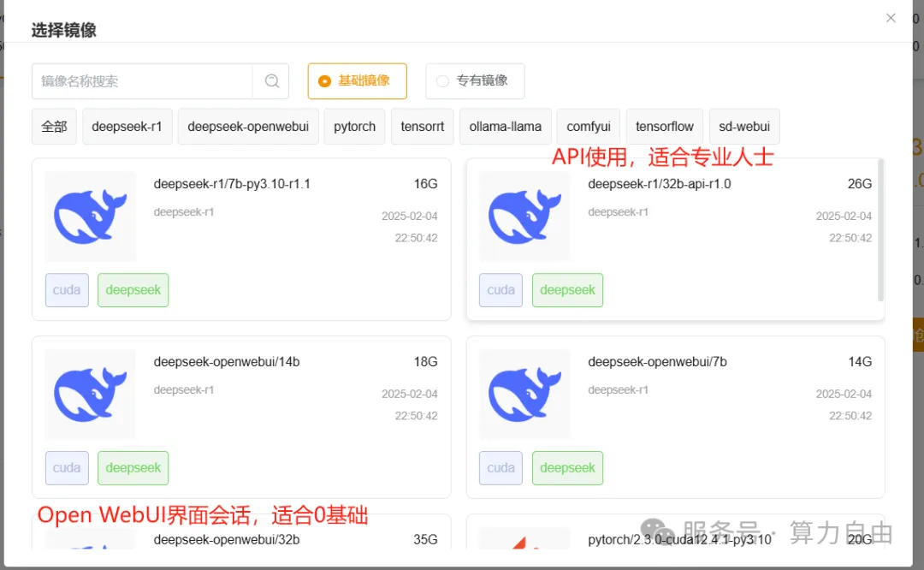Focus the 镜像名称搜索 search field
The image size is (924, 570).
coord(142,80)
